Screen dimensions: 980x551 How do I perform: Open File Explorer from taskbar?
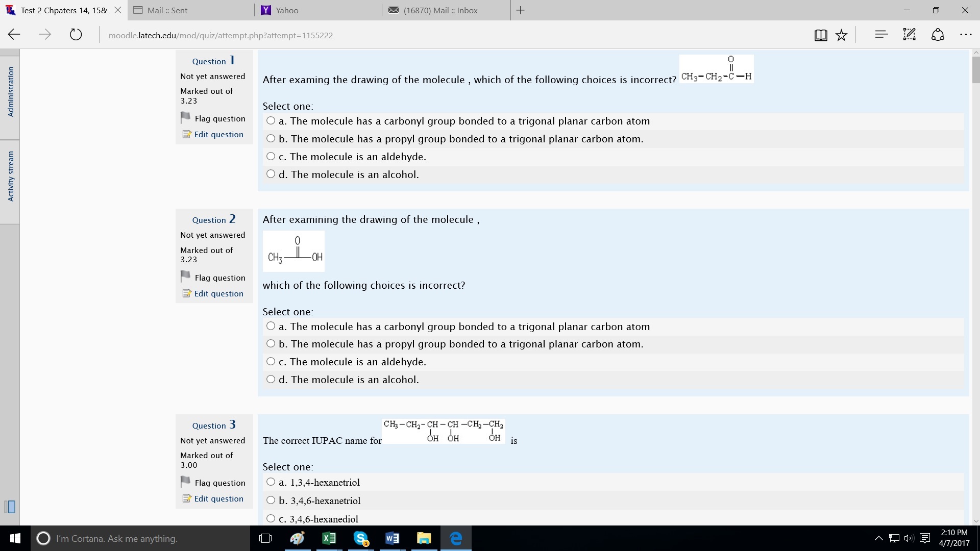pos(424,538)
